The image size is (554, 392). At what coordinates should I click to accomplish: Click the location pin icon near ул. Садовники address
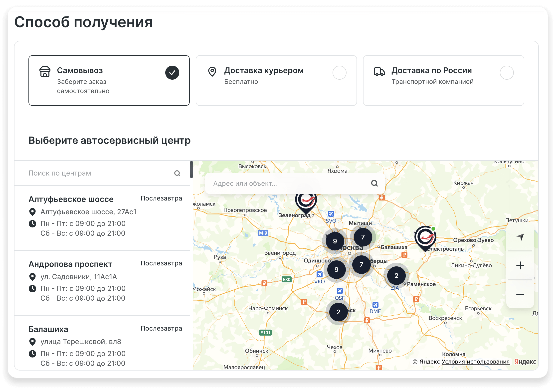point(33,277)
